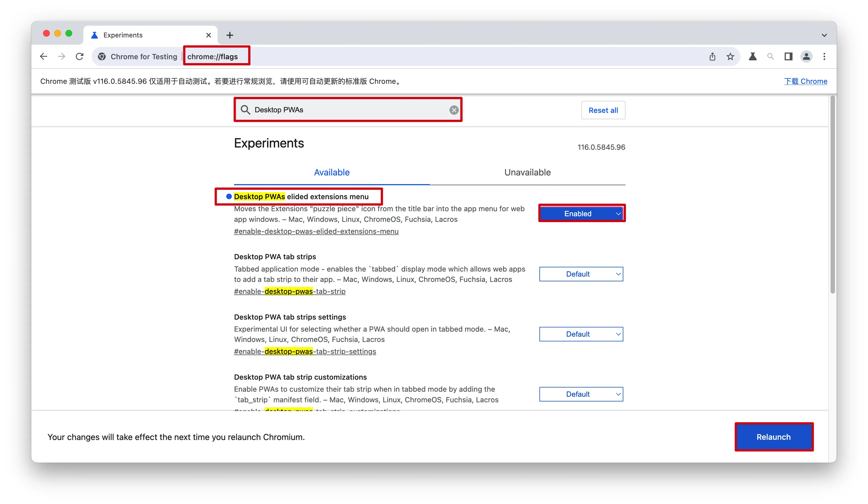Open the #enable-desktop-pwas-elided-extensions-menu link

pos(316,231)
